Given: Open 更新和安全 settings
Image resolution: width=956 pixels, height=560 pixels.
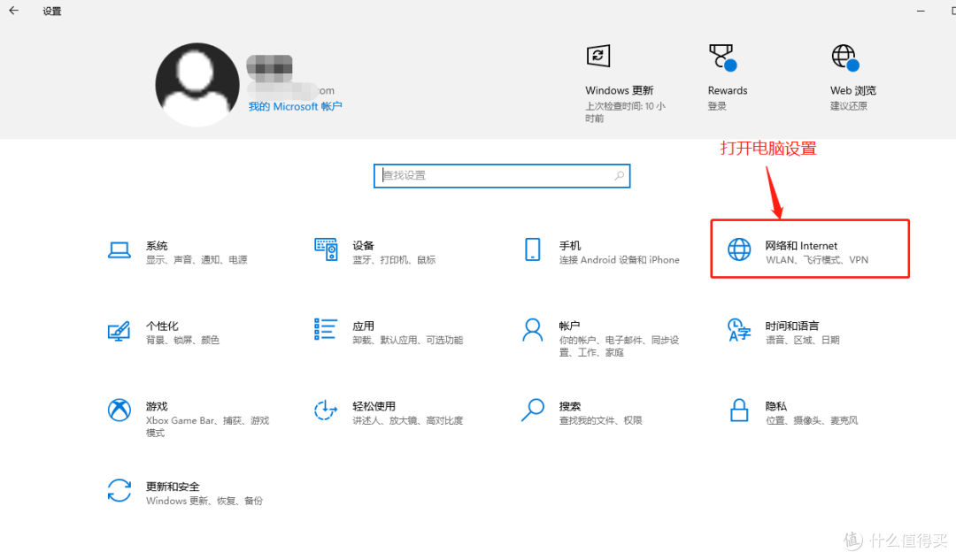Looking at the screenshot, I should pyautogui.click(x=120, y=494).
